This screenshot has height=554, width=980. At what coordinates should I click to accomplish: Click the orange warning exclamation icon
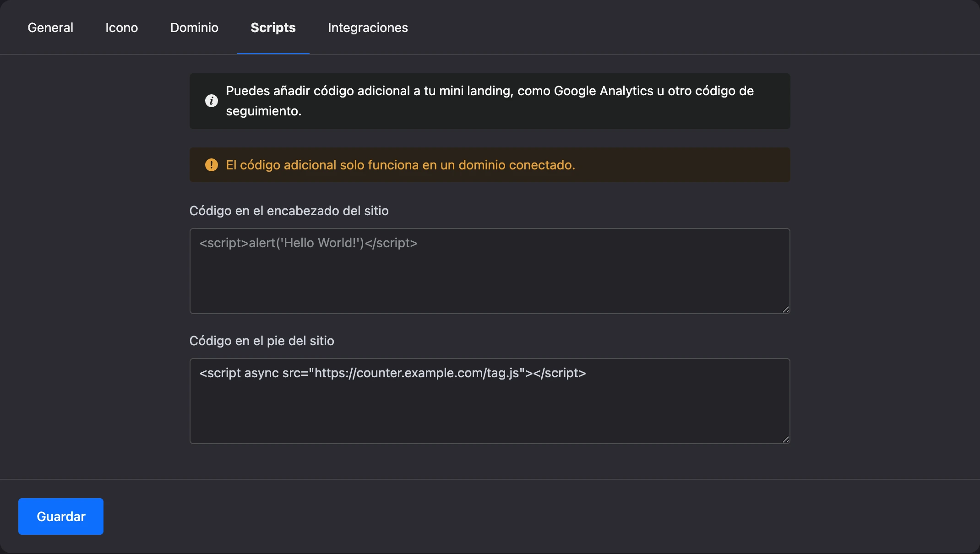pyautogui.click(x=211, y=165)
